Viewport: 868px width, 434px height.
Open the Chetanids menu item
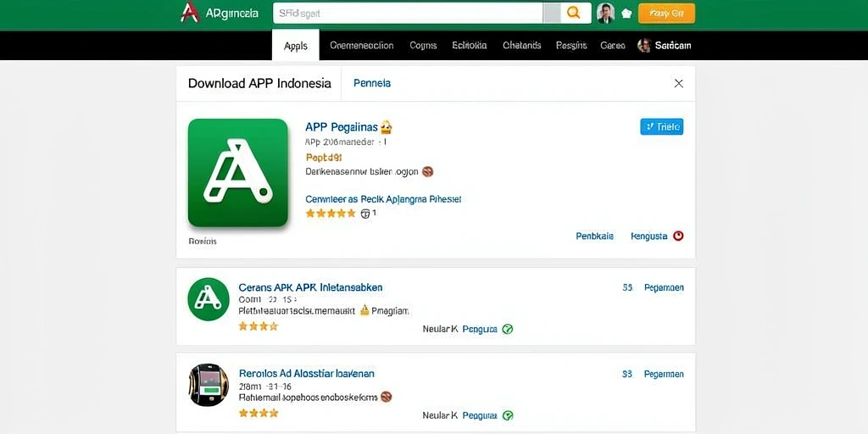[521, 46]
